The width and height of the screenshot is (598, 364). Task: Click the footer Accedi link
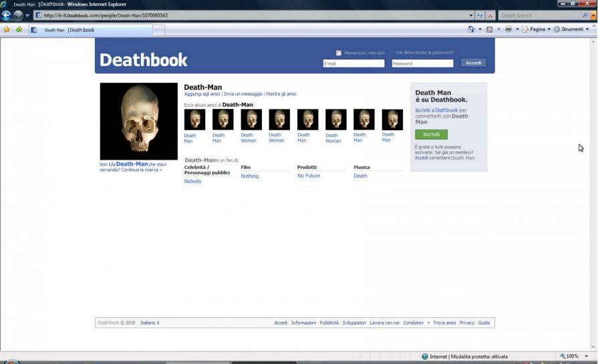pyautogui.click(x=281, y=323)
